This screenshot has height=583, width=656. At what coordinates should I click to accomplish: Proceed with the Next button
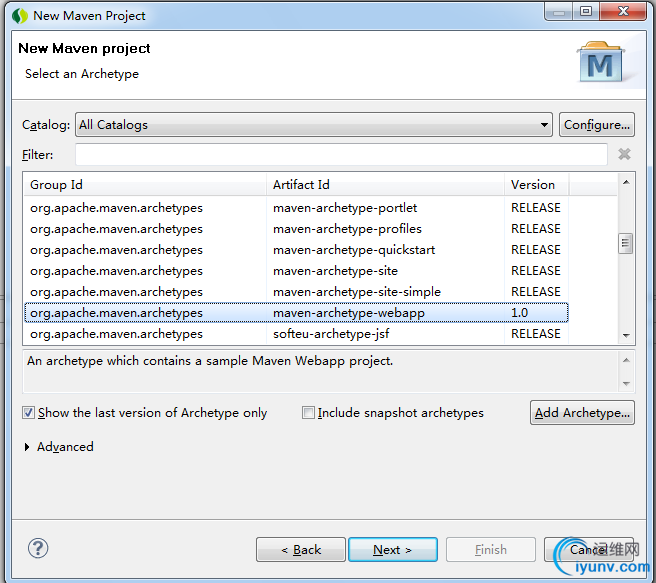click(393, 550)
